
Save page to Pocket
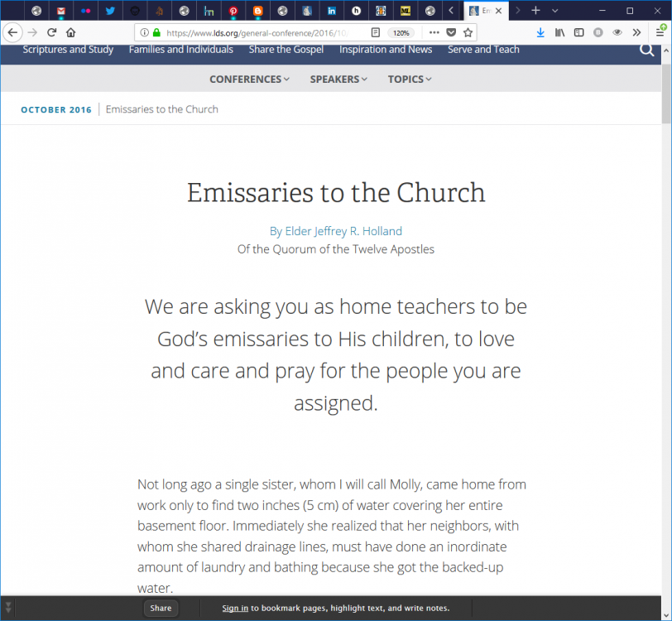point(451,32)
